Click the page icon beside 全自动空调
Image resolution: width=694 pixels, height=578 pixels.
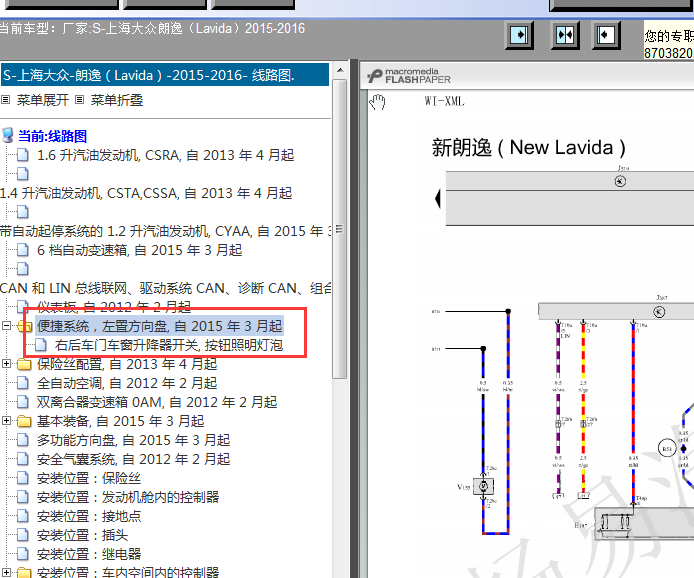pos(23,383)
